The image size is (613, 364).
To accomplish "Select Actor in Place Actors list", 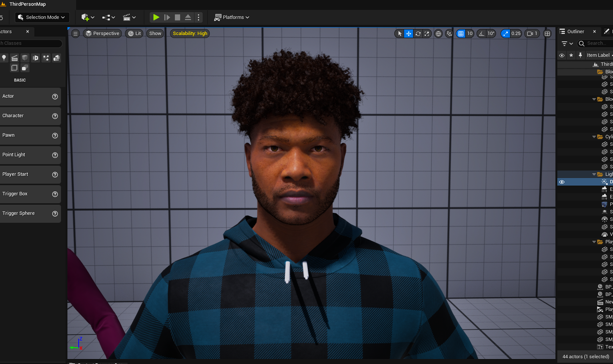I will (30, 96).
